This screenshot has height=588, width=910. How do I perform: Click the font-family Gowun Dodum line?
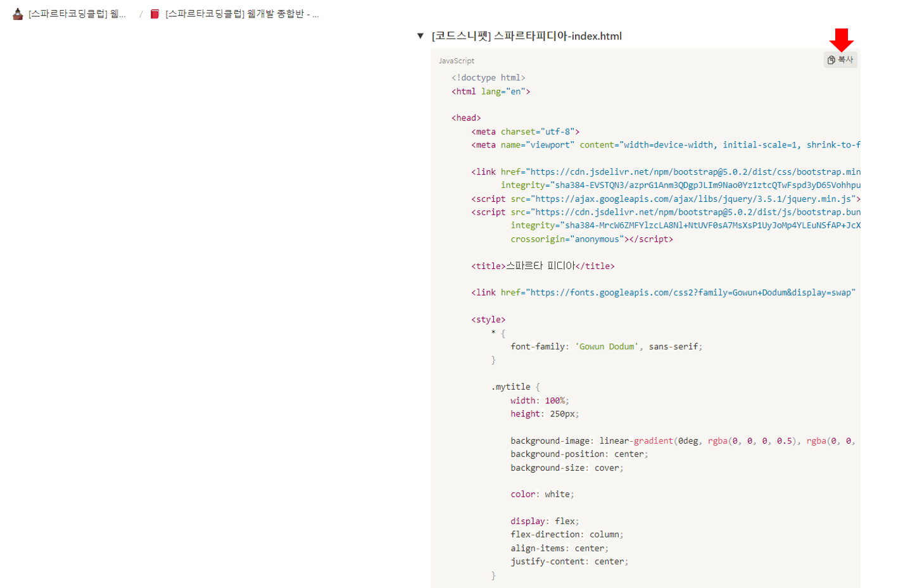607,346
